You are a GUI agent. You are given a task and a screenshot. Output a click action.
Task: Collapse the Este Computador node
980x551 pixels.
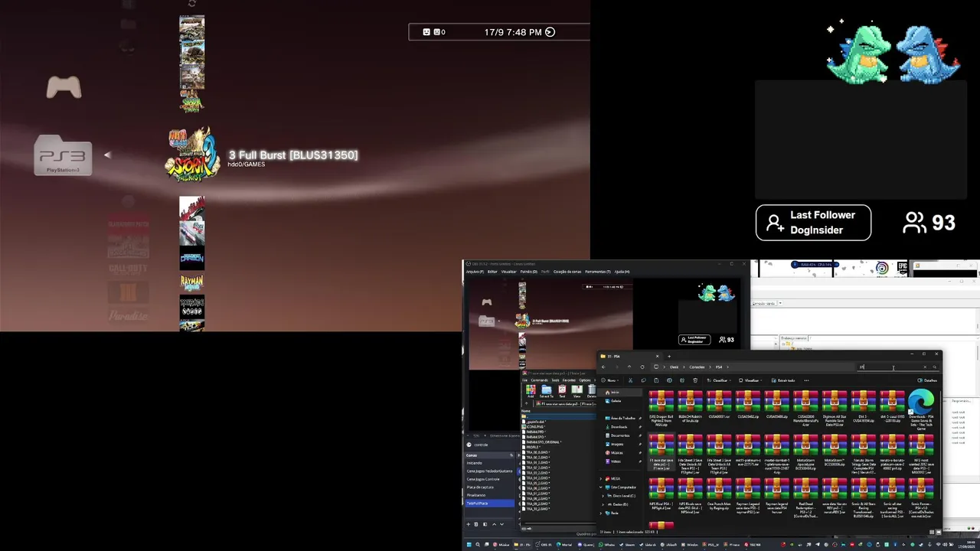point(601,487)
